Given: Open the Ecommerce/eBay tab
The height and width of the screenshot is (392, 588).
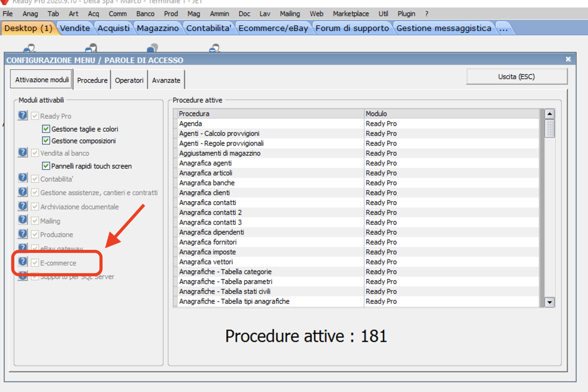Looking at the screenshot, I should tap(273, 28).
